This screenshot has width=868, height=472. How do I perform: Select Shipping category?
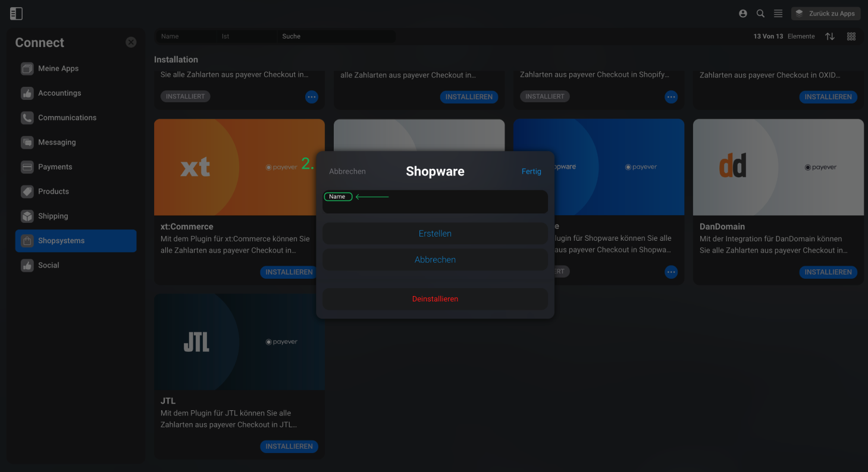point(76,216)
